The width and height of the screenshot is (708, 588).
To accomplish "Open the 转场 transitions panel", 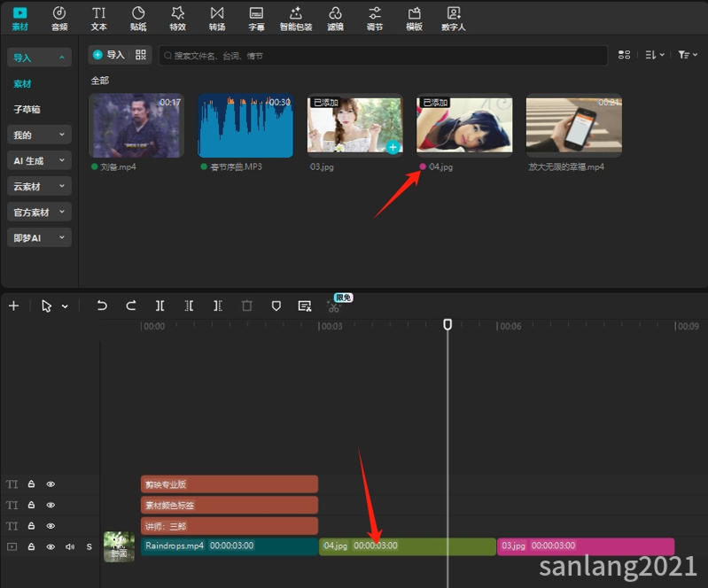I will click(217, 19).
